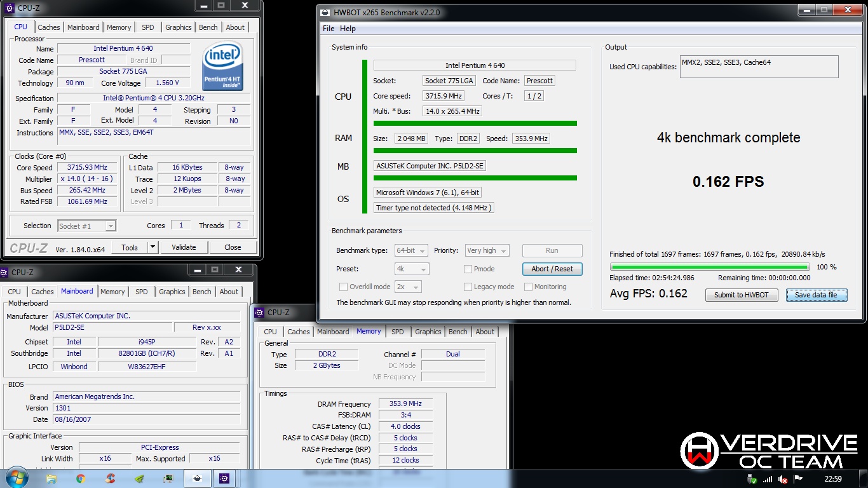Click the BIOS Date 08/16/2007 value
Viewport: 868px width, 488px height.
point(147,419)
